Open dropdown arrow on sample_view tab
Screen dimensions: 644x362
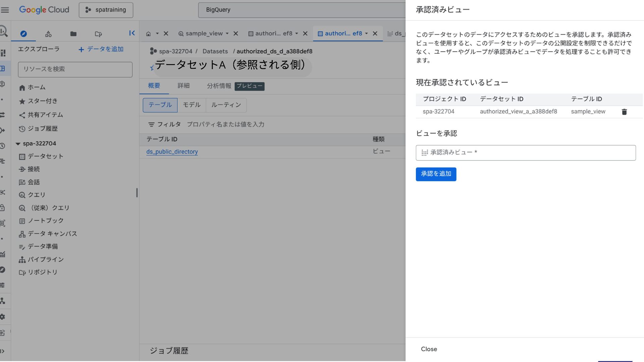click(227, 34)
